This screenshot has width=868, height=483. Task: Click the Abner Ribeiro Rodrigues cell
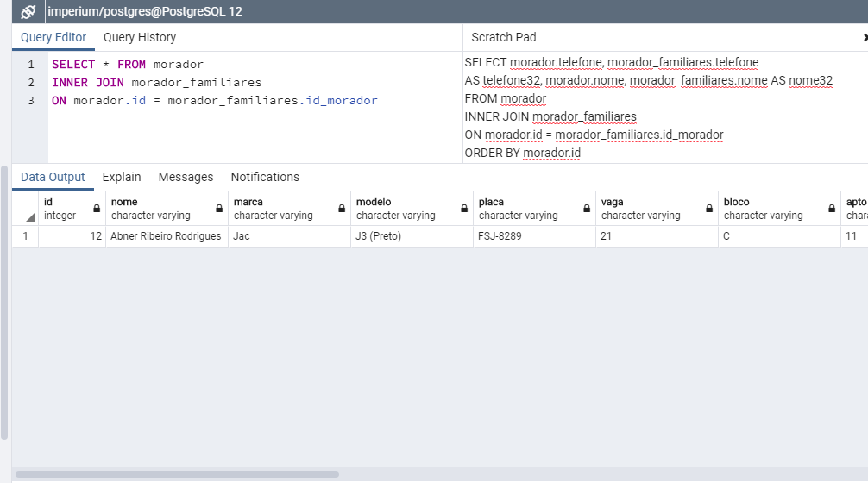point(166,236)
